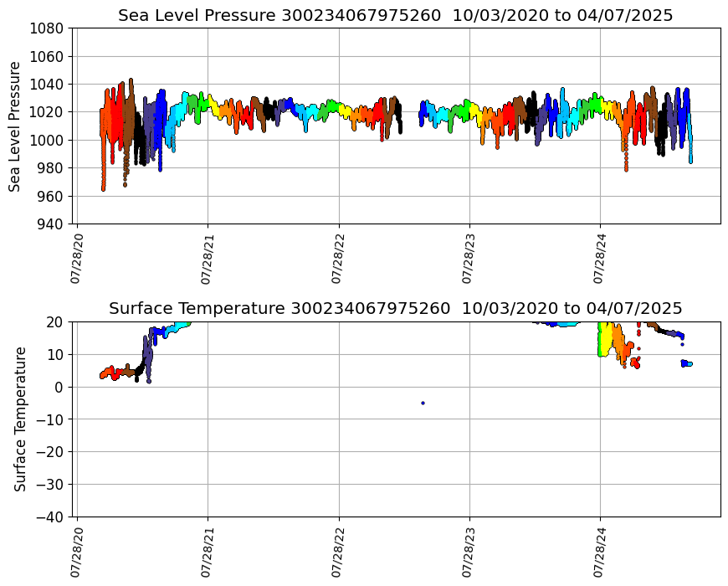This screenshot has height=586, width=728.
Task: Click the Sea Level Pressure chart title
Action: (x=395, y=16)
